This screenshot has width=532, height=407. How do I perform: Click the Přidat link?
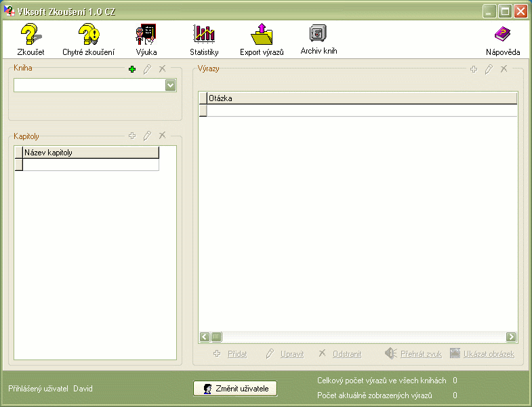tap(237, 354)
